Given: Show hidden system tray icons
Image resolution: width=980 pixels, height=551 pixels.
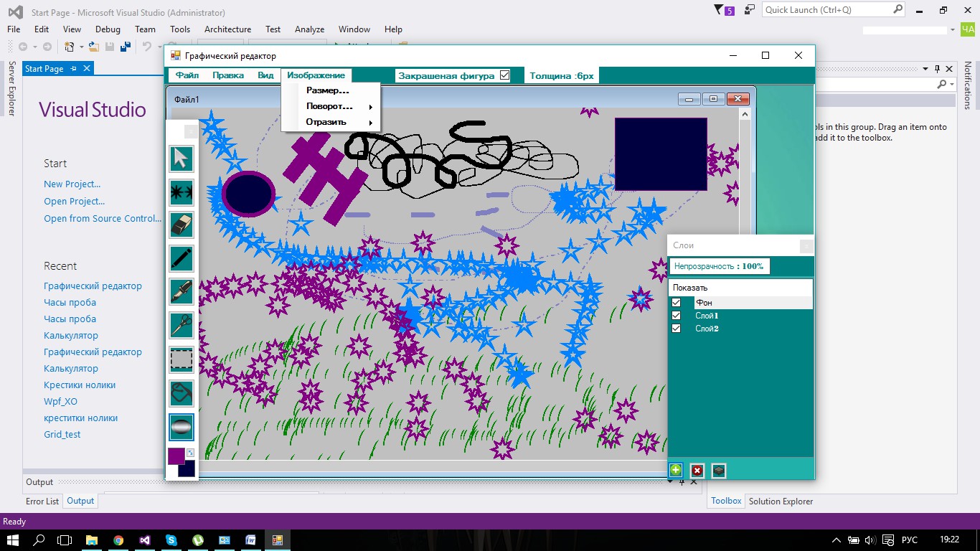Looking at the screenshot, I should pyautogui.click(x=837, y=540).
